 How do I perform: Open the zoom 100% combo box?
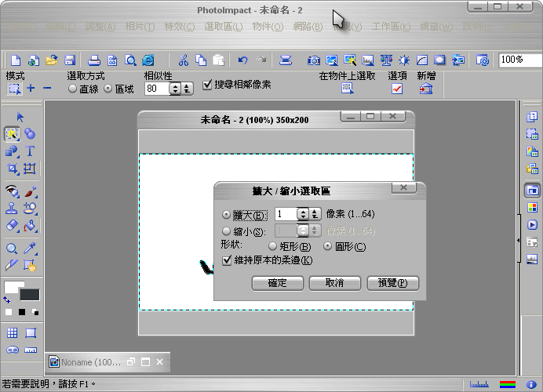tap(520, 60)
